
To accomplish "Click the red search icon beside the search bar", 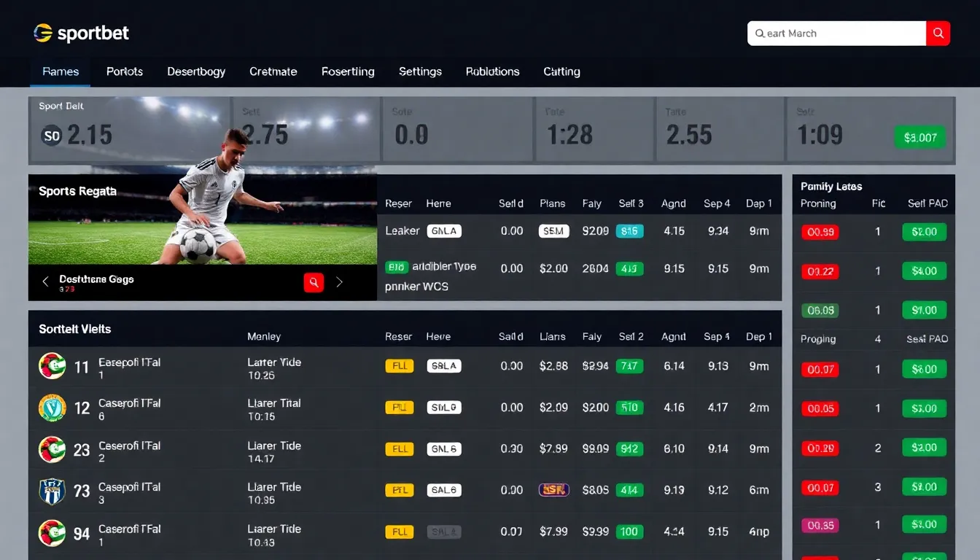I will 938,33.
